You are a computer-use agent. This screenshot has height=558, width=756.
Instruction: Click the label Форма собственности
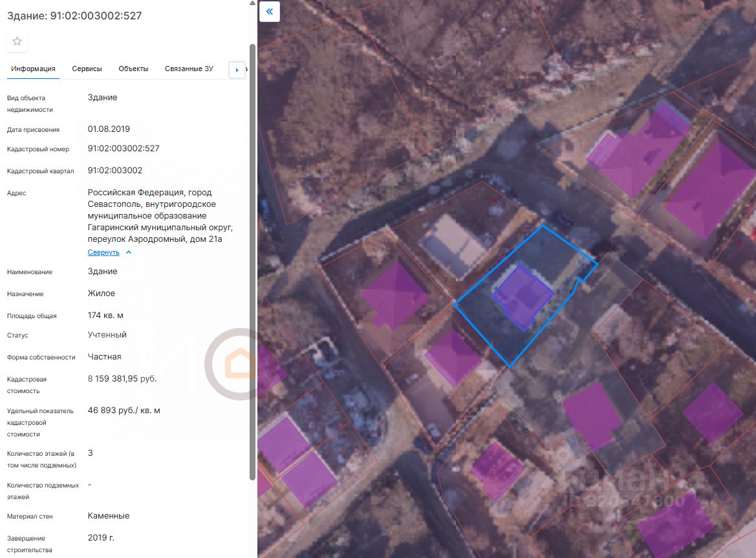click(x=41, y=358)
